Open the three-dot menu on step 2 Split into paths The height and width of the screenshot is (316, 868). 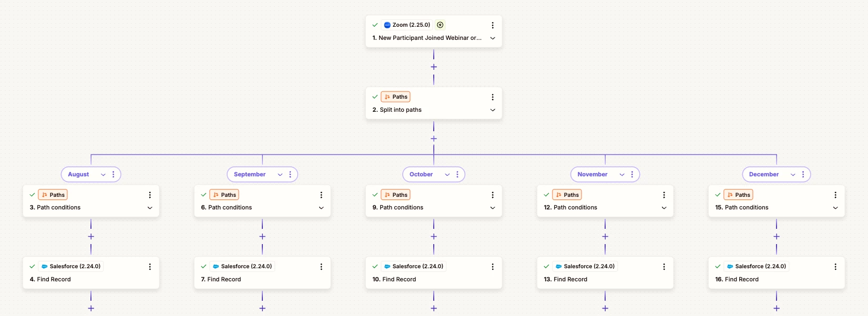[493, 97]
